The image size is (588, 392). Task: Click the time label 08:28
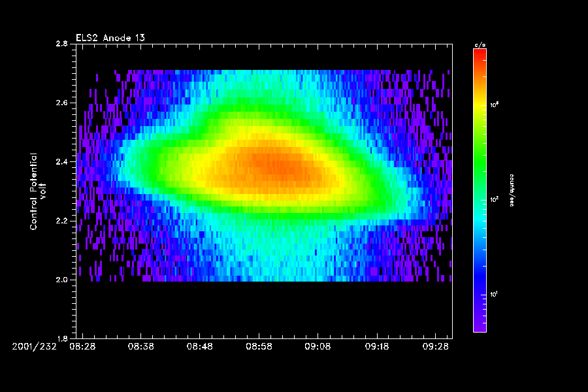[x=82, y=347]
